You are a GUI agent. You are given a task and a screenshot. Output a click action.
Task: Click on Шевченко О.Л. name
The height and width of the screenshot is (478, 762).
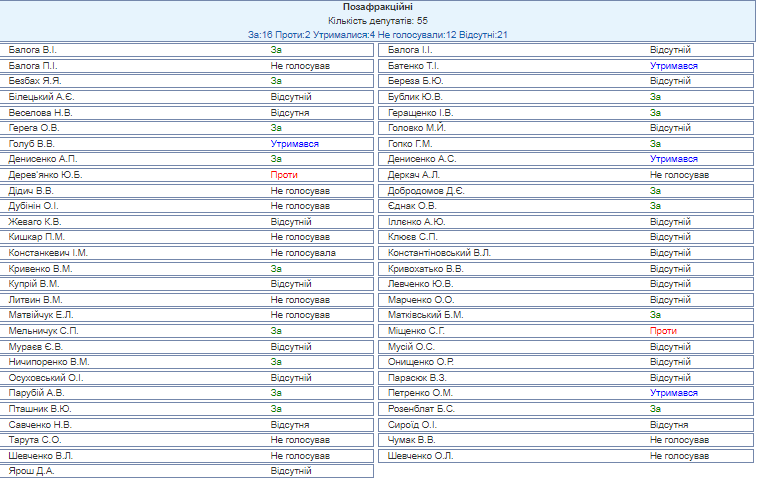point(420,456)
